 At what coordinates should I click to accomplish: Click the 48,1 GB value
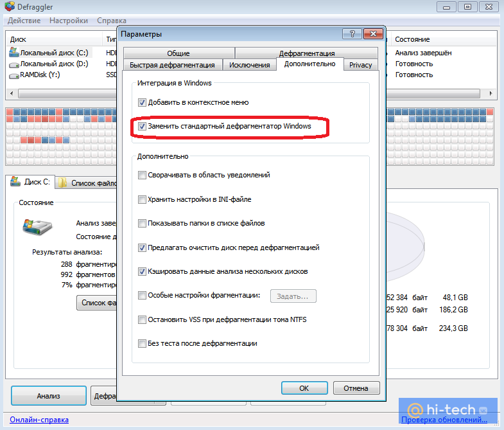click(455, 298)
